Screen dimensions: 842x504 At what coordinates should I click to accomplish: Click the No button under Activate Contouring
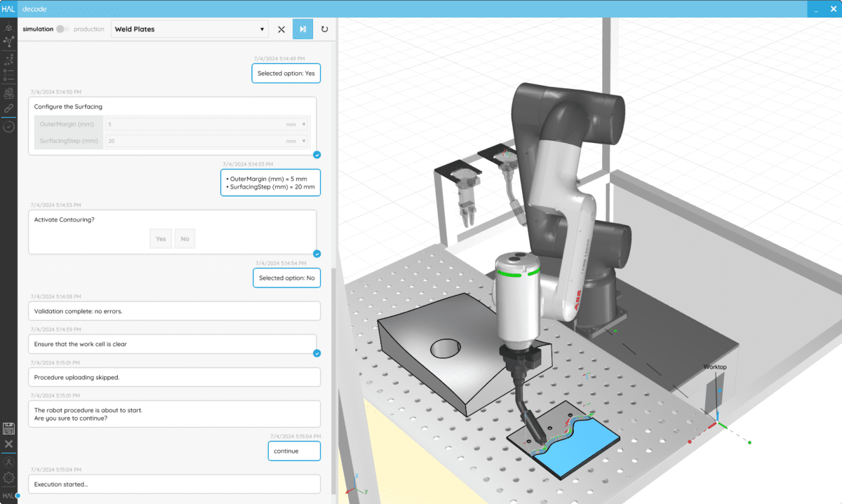point(185,239)
